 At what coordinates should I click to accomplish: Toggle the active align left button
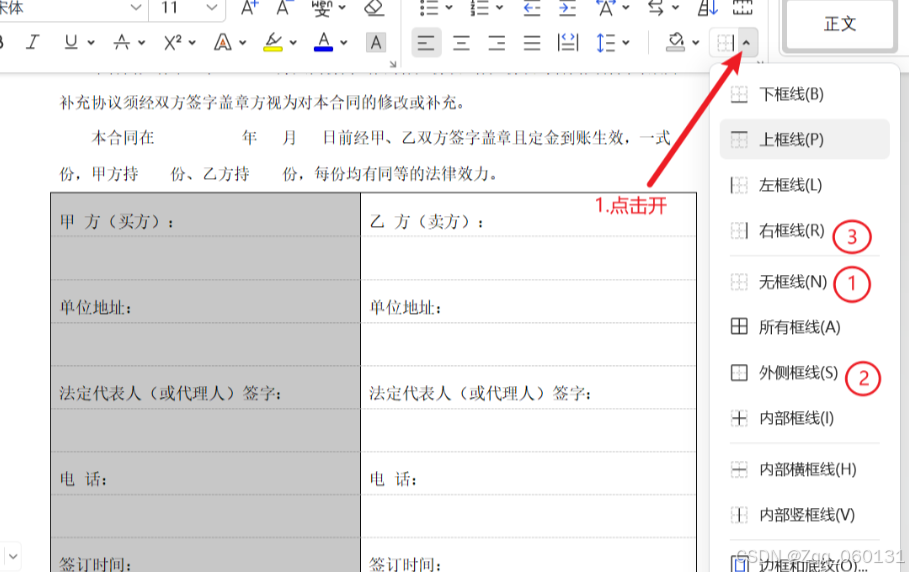(x=426, y=42)
